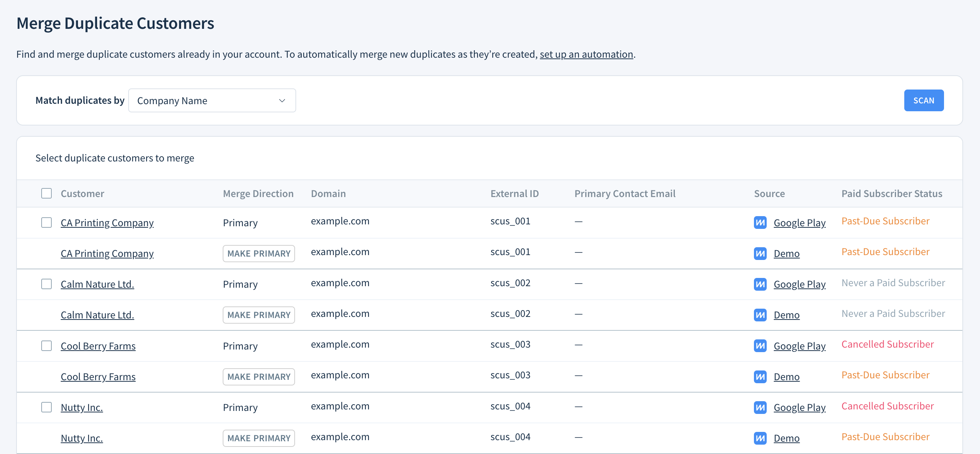Open the Match duplicates by Company Name dropdown

(212, 100)
